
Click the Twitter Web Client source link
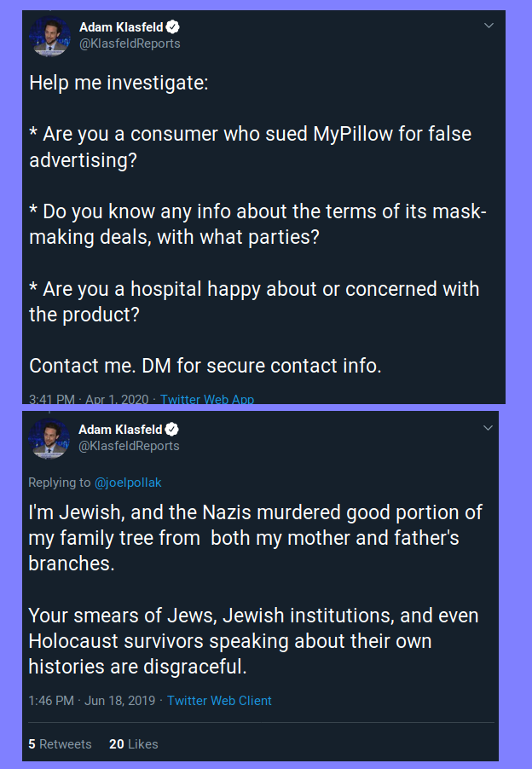(x=219, y=701)
